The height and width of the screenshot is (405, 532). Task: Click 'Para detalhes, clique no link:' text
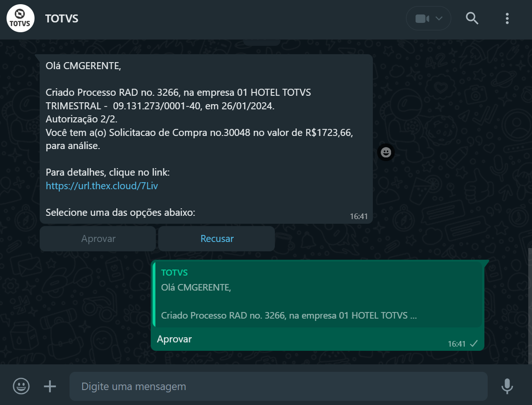click(107, 172)
